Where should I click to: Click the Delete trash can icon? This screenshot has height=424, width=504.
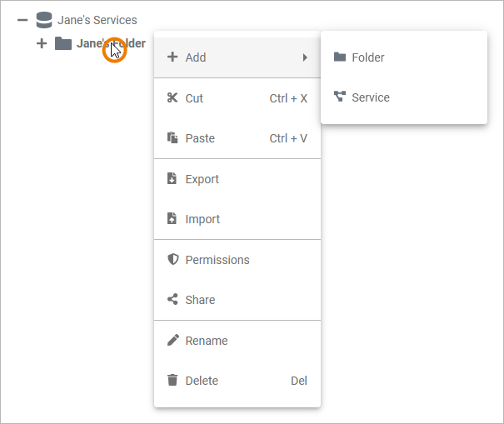(172, 381)
